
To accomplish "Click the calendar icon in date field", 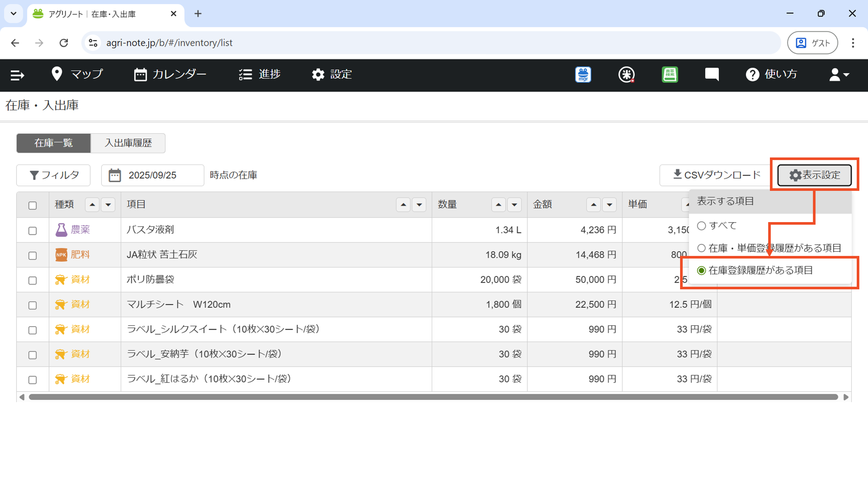I will pos(115,175).
